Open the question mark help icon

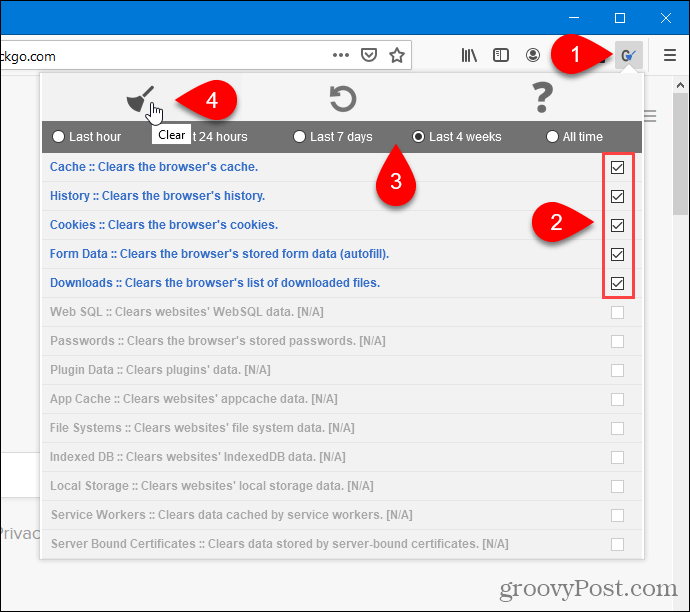(x=542, y=97)
